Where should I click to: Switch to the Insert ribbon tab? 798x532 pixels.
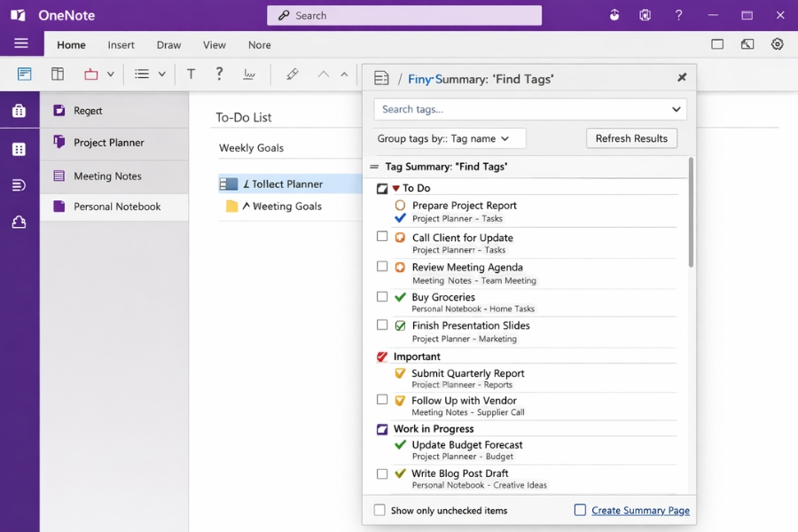[x=121, y=44]
